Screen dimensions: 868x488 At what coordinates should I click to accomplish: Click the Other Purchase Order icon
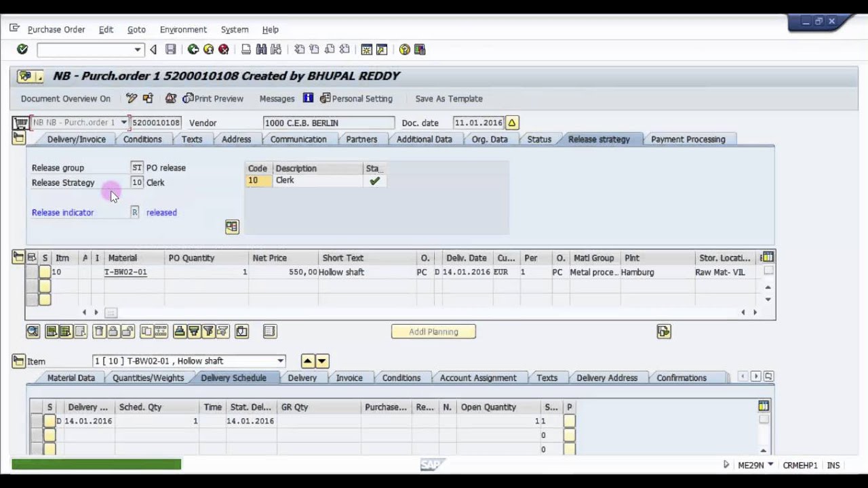pyautogui.click(x=148, y=98)
